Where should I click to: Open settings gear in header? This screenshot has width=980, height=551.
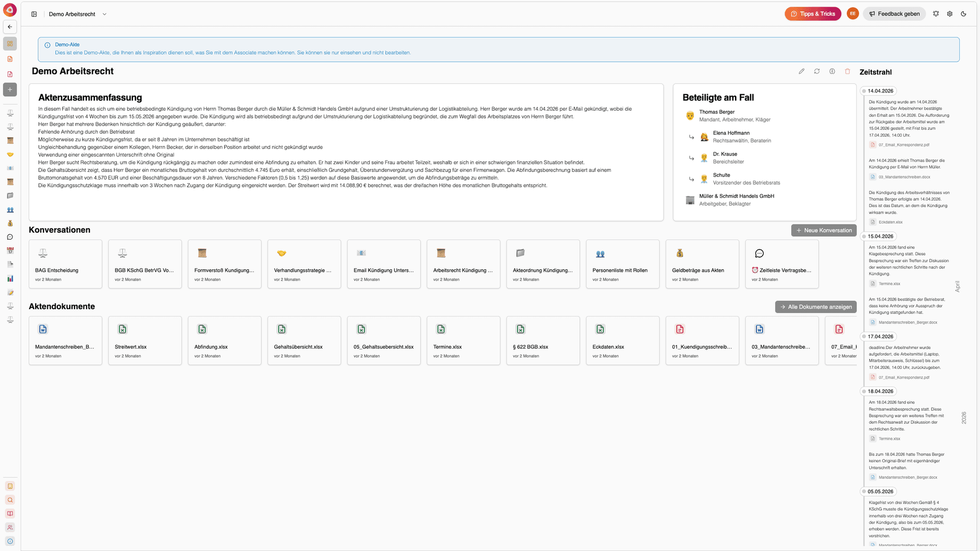click(949, 14)
